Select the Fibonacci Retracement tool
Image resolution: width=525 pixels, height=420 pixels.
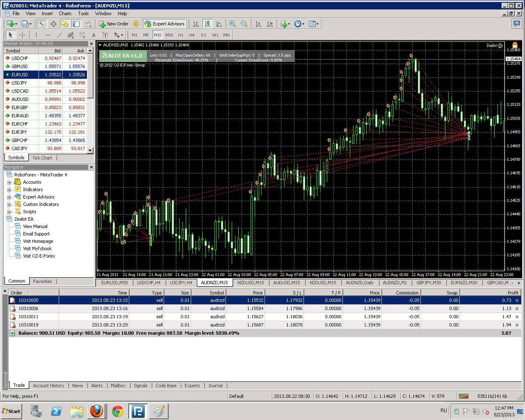click(82, 35)
